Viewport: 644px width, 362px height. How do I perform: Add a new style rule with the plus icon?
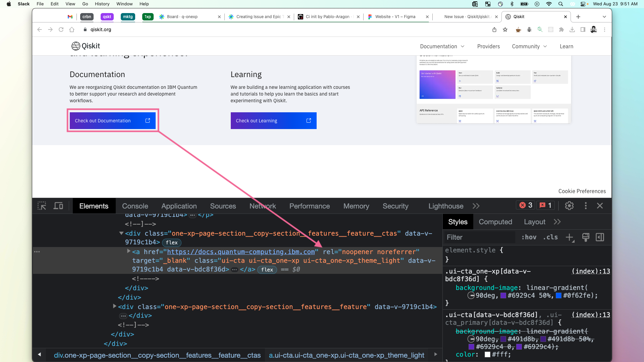570,237
